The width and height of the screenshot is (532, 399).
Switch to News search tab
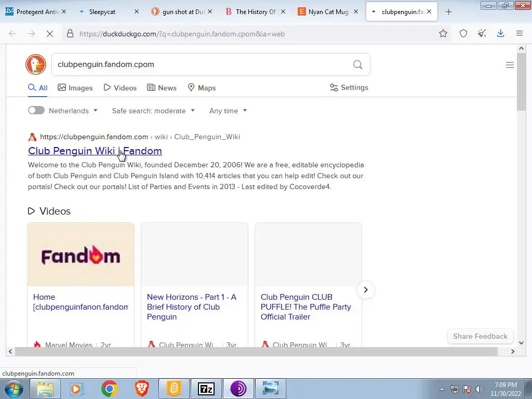(x=162, y=88)
